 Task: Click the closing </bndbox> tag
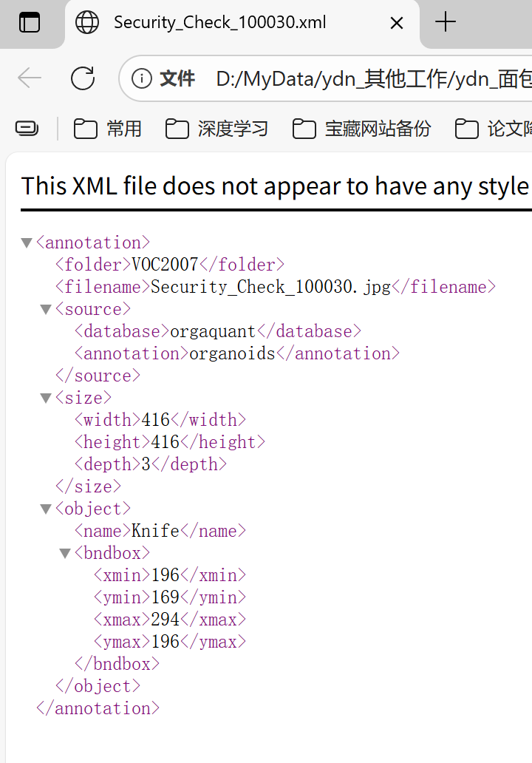[x=117, y=664]
